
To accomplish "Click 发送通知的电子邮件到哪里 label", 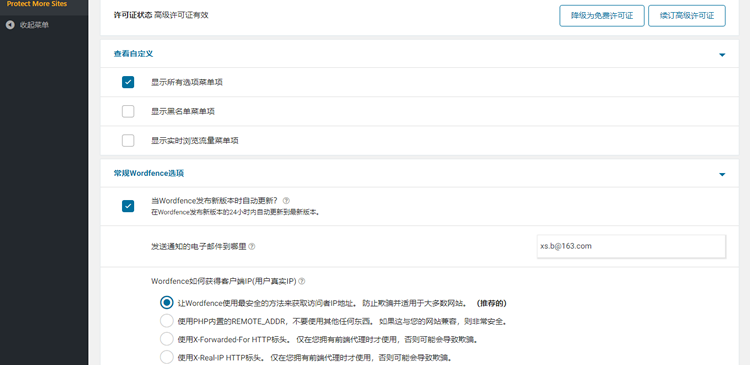I will pyautogui.click(x=199, y=246).
